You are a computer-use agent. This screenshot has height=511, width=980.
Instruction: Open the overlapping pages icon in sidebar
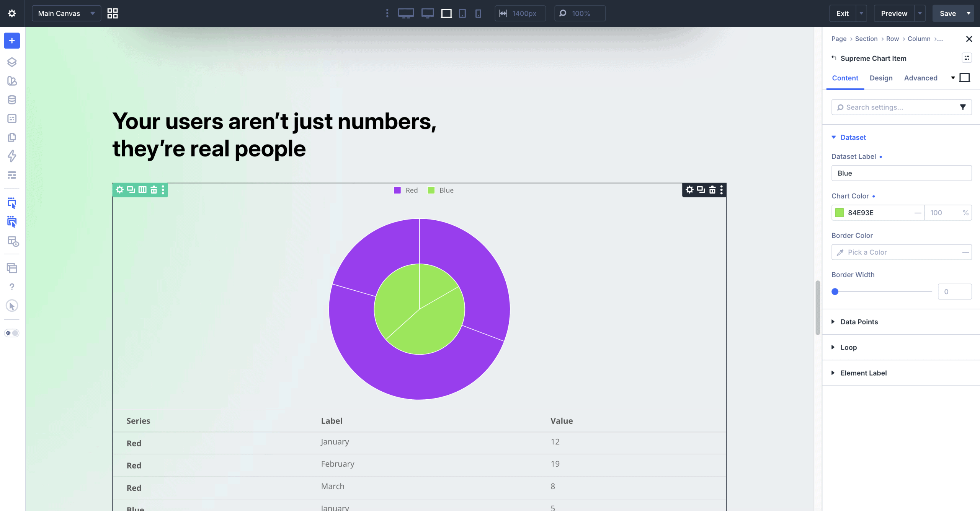pyautogui.click(x=12, y=137)
